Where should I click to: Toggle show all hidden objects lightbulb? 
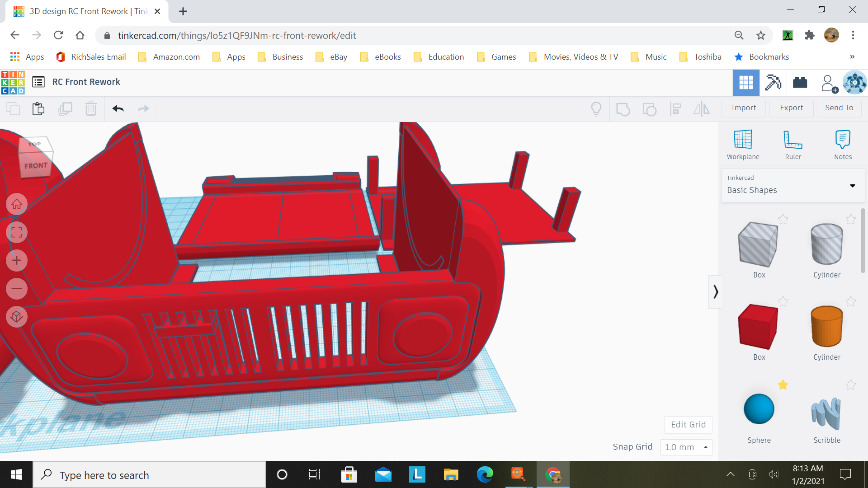coord(596,108)
